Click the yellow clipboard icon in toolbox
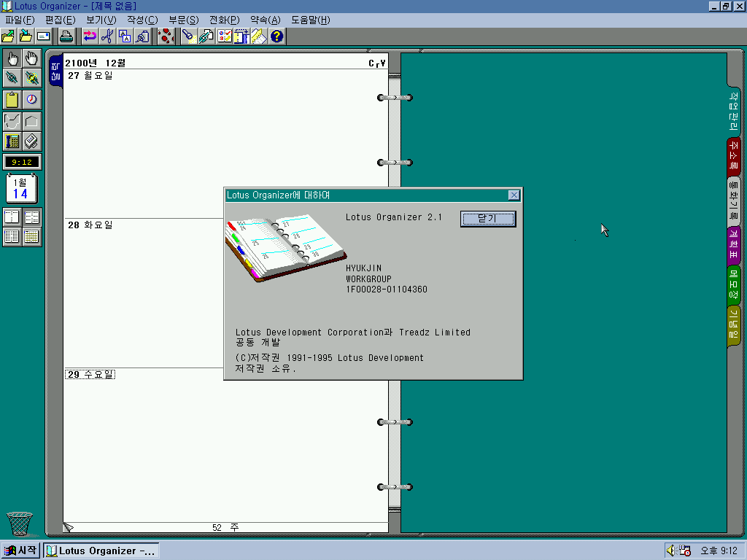 pyautogui.click(x=12, y=99)
